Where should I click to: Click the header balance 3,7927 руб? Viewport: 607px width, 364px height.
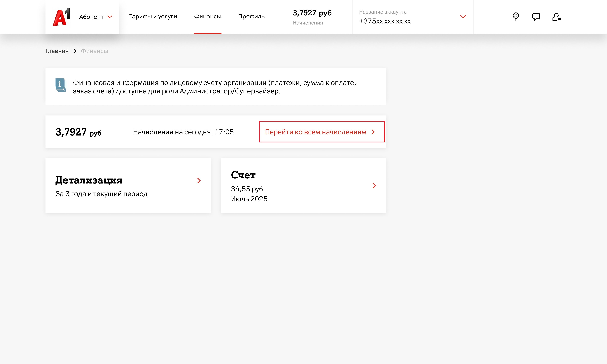[312, 13]
